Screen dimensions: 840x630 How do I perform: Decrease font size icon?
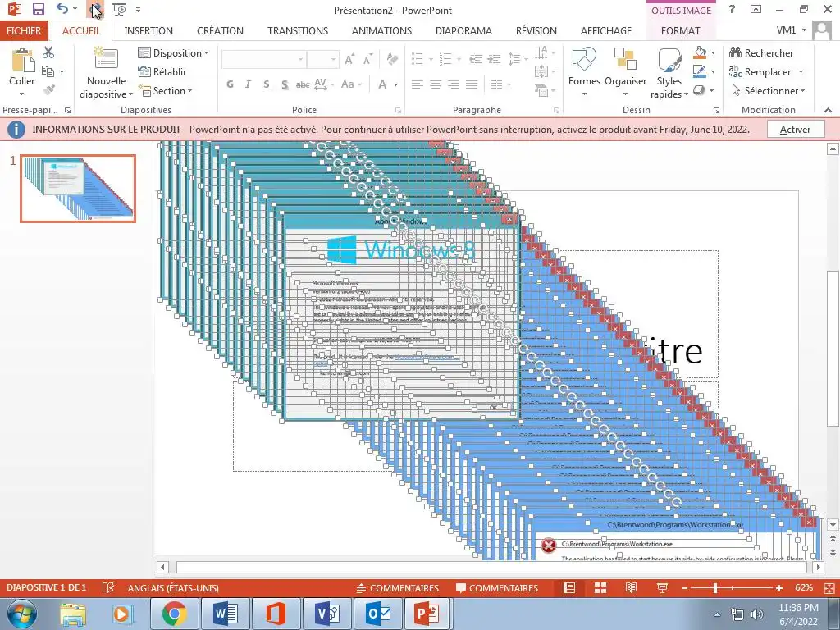[367, 59]
